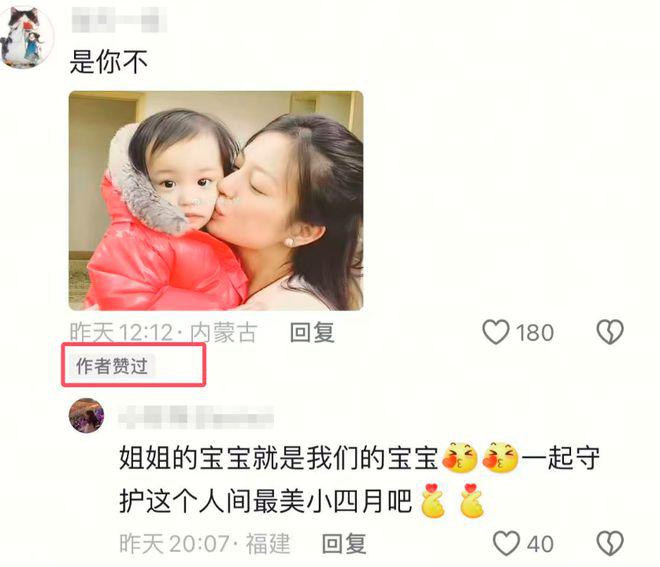Select the comment text 是你不
Screen dimensions: 660x567
click(x=109, y=62)
